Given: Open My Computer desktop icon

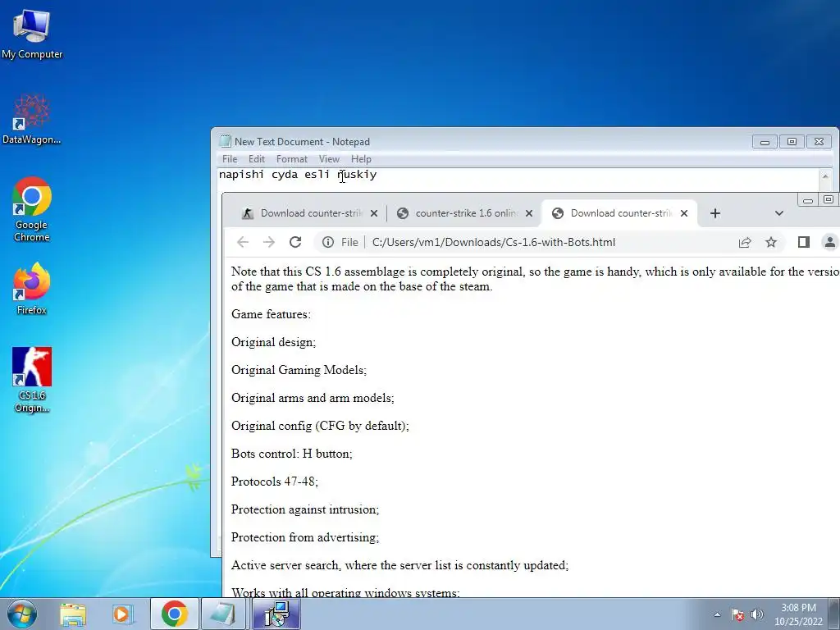Looking at the screenshot, I should 32,34.
